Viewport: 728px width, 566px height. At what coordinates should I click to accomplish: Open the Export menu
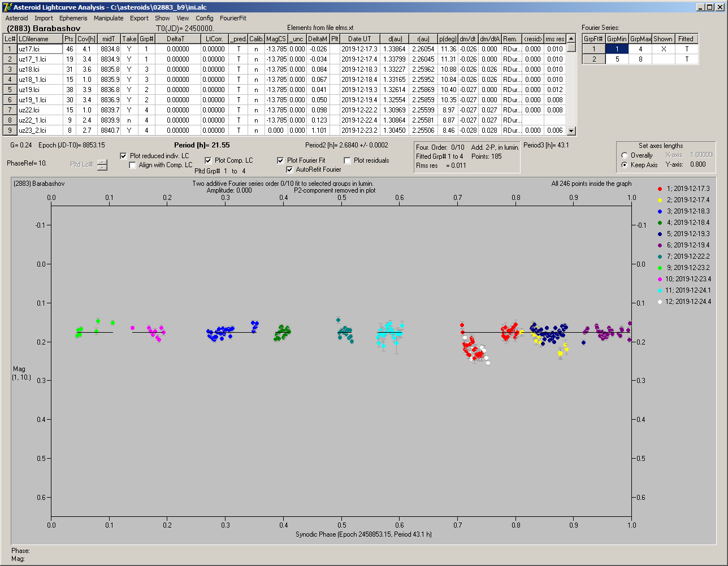(139, 18)
